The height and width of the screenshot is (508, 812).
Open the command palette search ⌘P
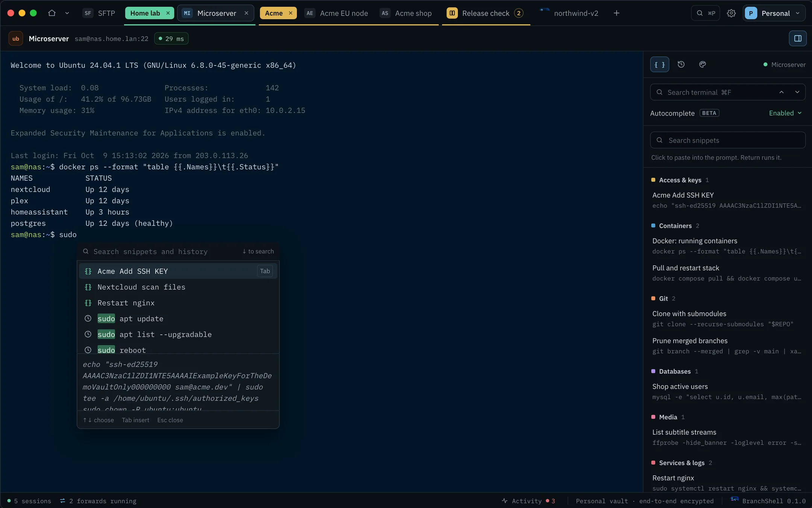705,13
